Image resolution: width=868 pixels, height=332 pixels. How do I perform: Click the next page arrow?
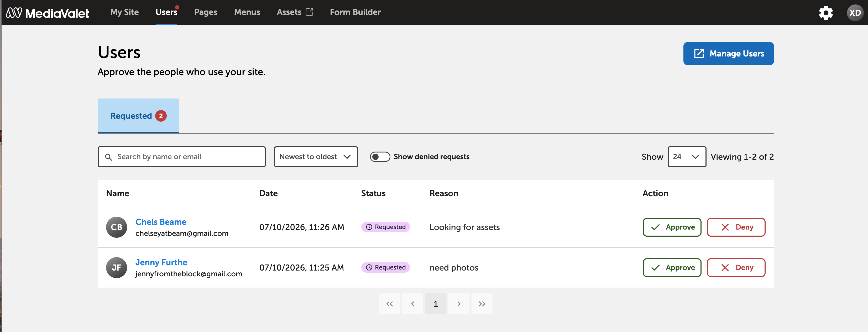click(459, 304)
